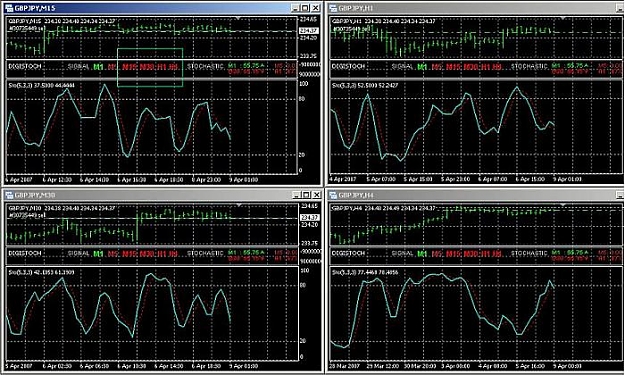Viewport: 625px width, 375px height.
Task: Click the '5 Apr 07:00' time label in H1
Action: [x=381, y=179]
